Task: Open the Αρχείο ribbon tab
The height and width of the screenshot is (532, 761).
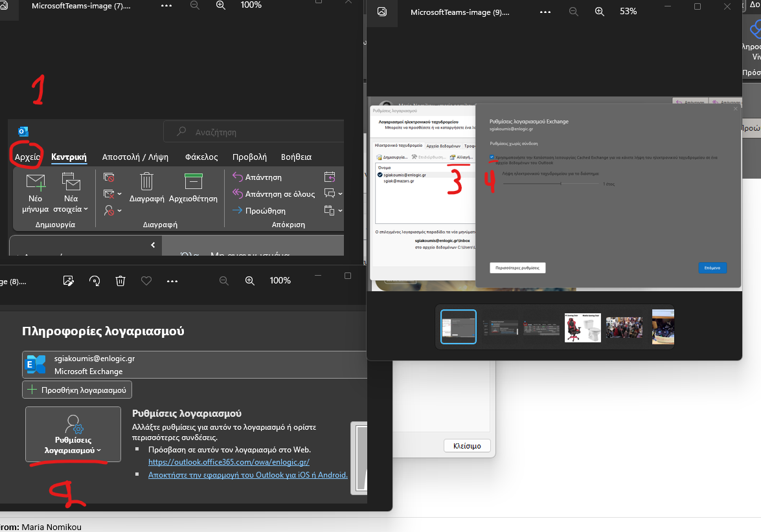Action: coord(27,157)
